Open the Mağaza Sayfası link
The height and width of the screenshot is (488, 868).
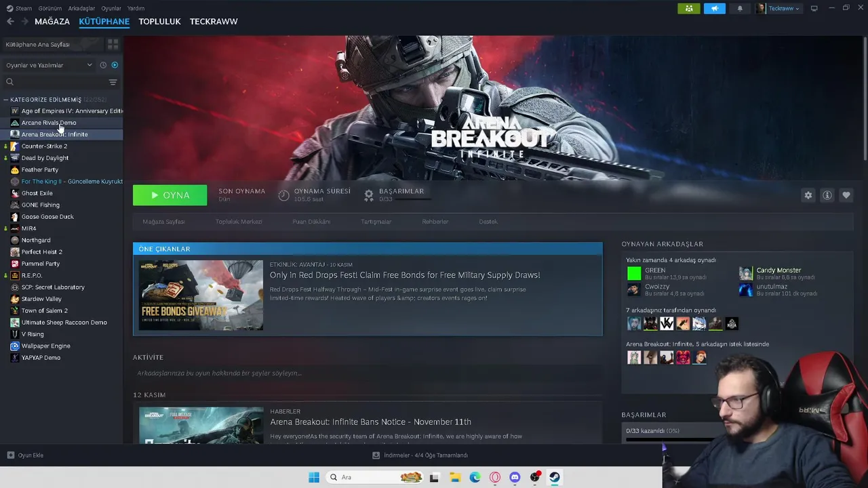point(163,222)
